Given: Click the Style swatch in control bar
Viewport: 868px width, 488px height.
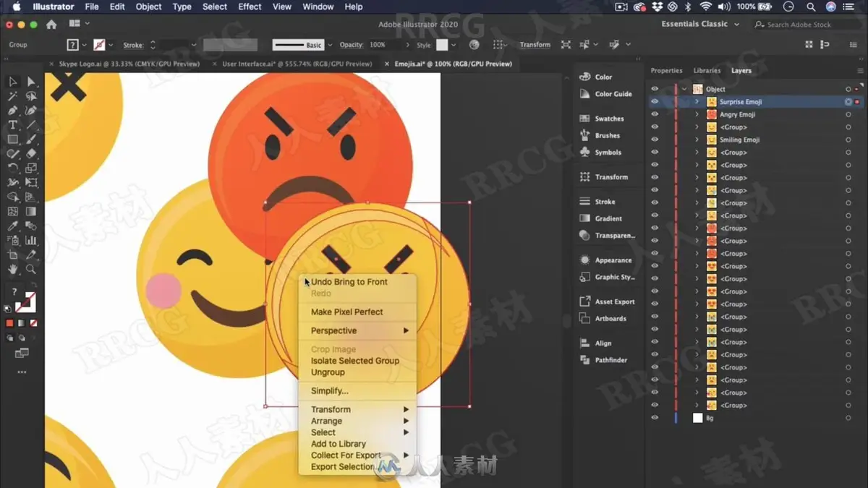Looking at the screenshot, I should pos(442,45).
